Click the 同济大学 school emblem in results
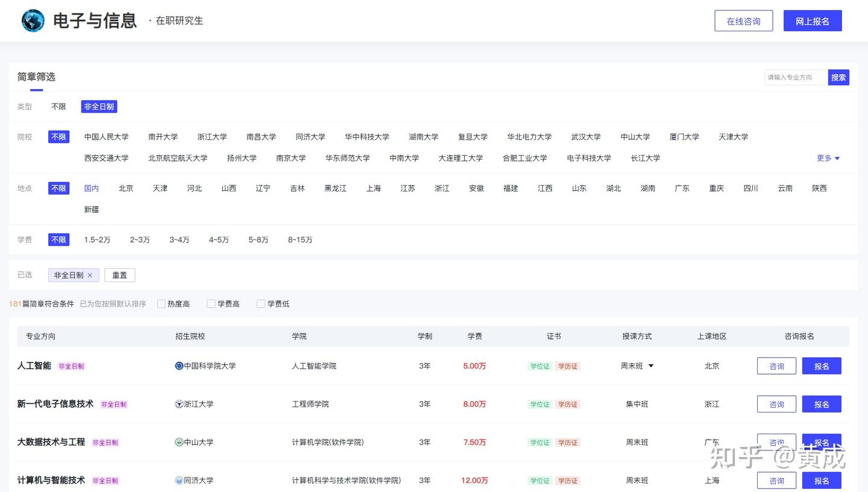 point(179,481)
